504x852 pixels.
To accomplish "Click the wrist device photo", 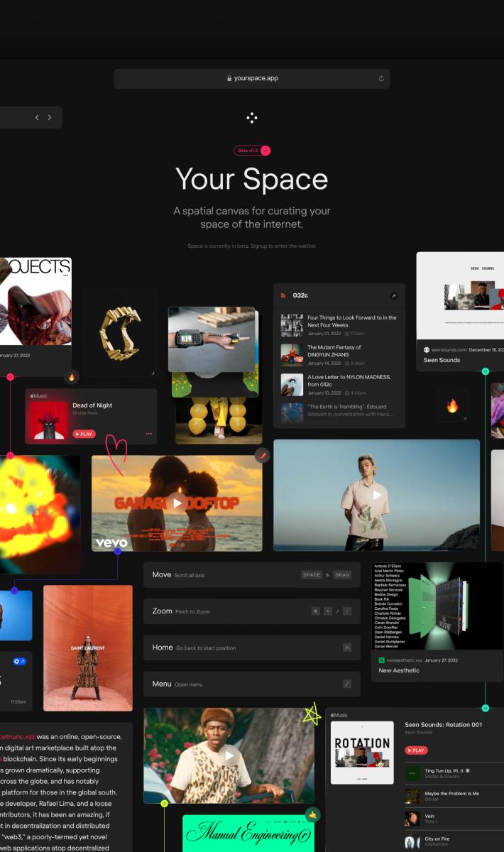I will 212,339.
